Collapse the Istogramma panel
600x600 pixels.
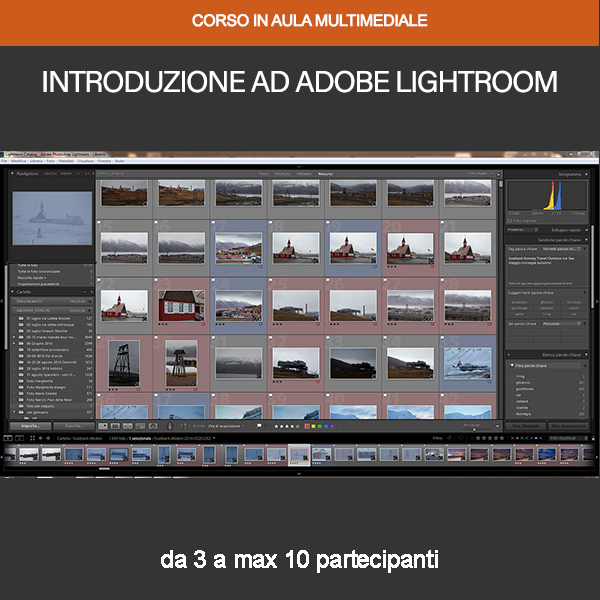(585, 174)
